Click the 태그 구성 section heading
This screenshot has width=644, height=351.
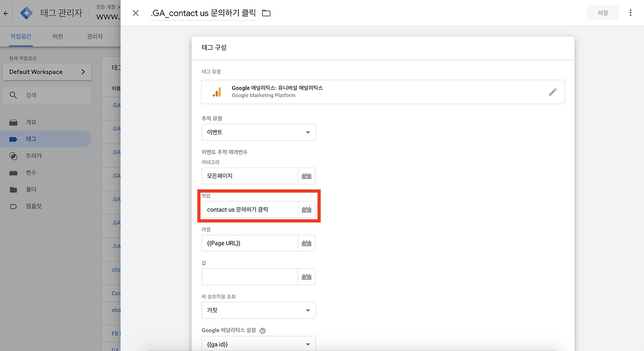click(x=214, y=47)
